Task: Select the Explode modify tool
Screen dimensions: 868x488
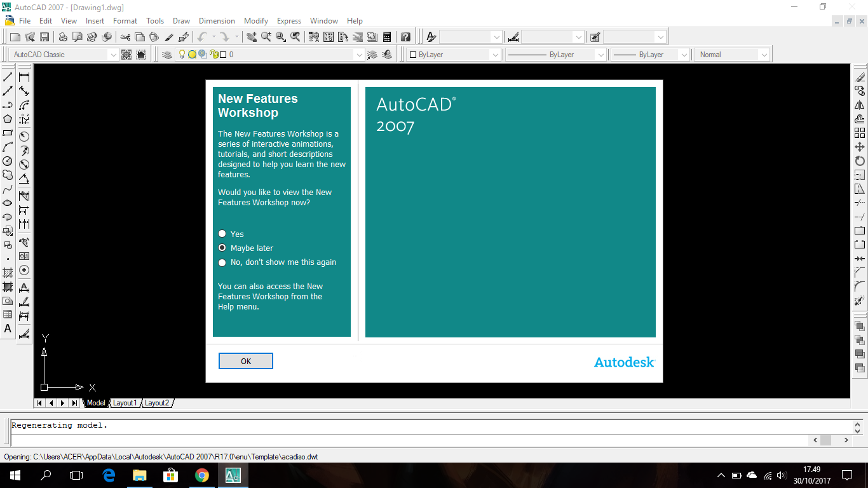Action: (860, 301)
